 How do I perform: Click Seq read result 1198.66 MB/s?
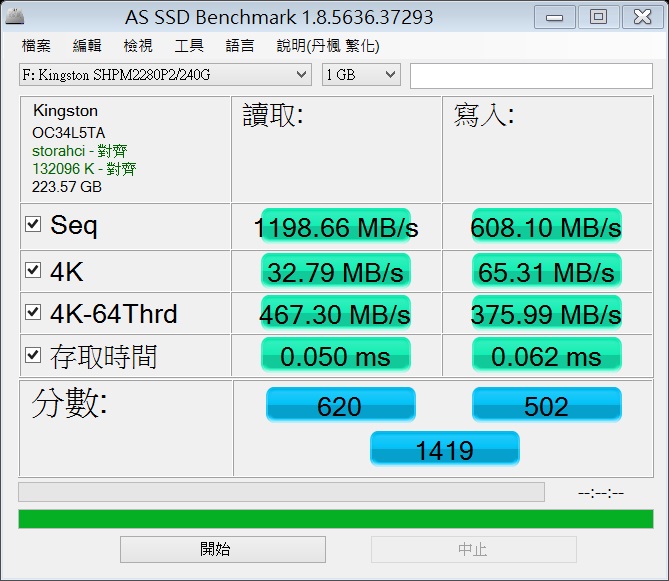tap(336, 227)
